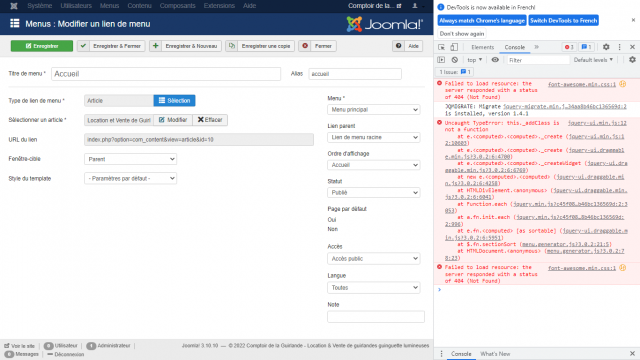The width and height of the screenshot is (640, 360).
Task: Close the DevTools language notification
Action: tap(633, 20)
